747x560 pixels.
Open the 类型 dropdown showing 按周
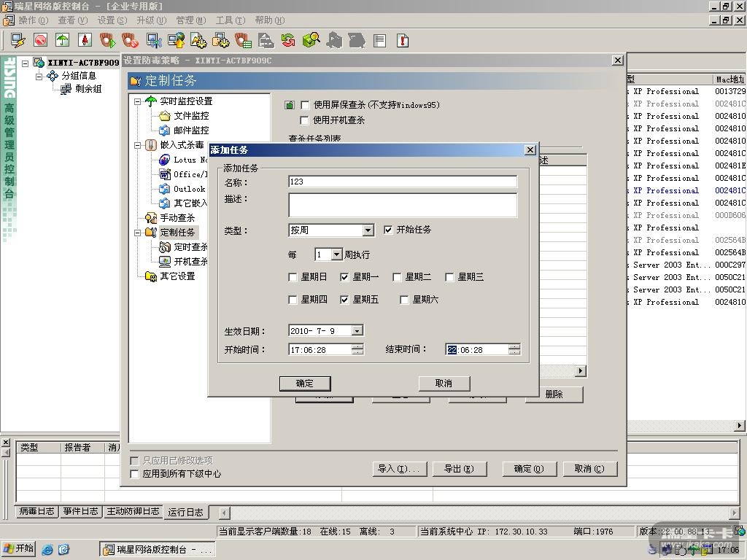click(368, 230)
